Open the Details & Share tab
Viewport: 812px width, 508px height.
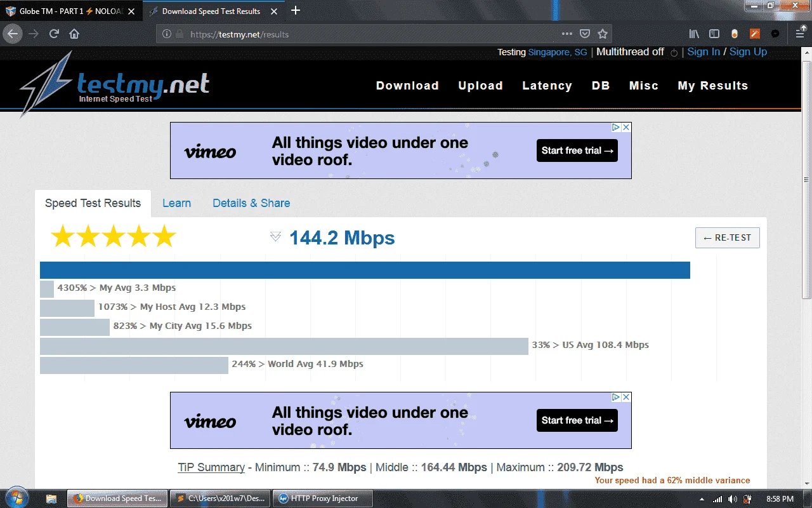(251, 203)
